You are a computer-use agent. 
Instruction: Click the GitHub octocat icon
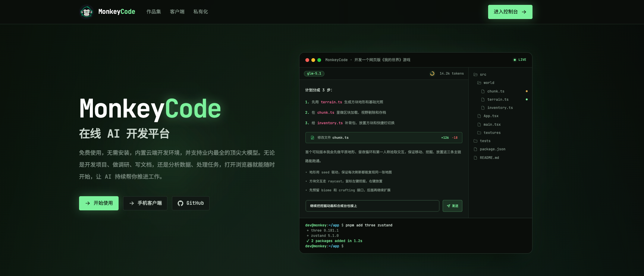[180, 203]
